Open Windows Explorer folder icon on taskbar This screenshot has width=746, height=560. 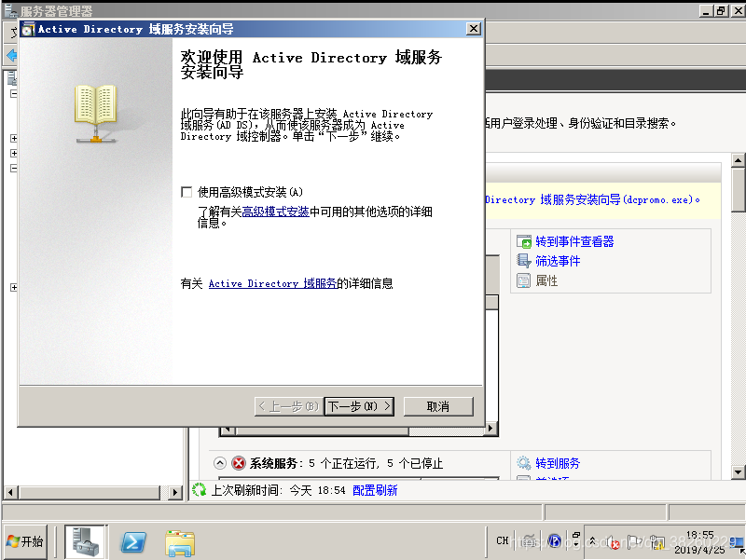pyautogui.click(x=180, y=543)
